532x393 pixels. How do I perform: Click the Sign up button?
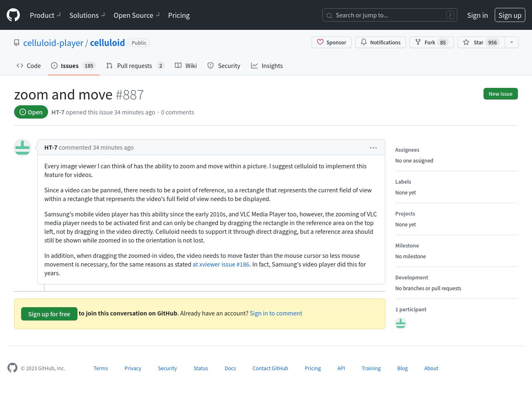pyautogui.click(x=510, y=15)
